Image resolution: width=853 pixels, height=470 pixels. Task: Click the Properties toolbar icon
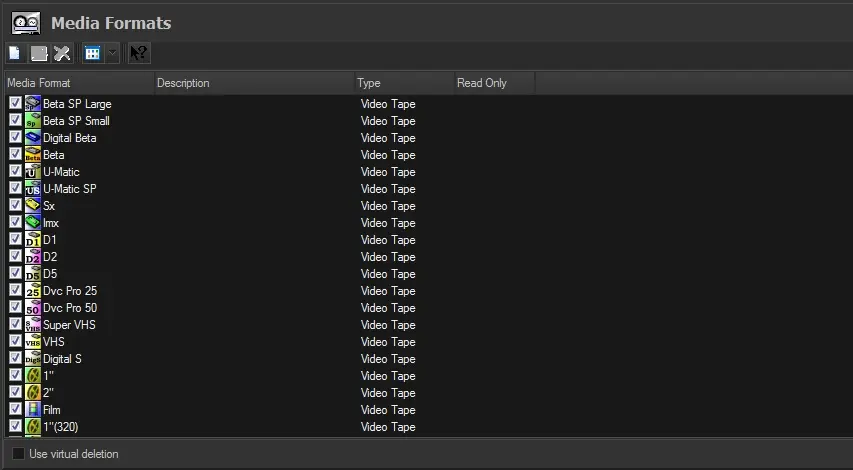(x=39, y=53)
